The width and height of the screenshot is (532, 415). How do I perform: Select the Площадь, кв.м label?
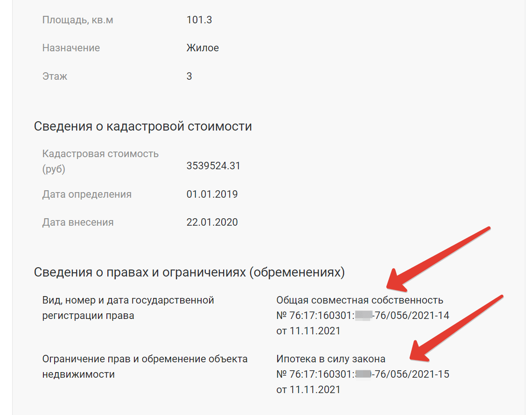(x=77, y=20)
